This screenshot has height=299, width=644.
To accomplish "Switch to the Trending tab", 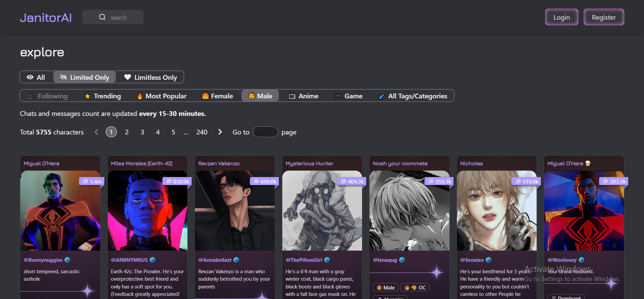I will click(102, 96).
